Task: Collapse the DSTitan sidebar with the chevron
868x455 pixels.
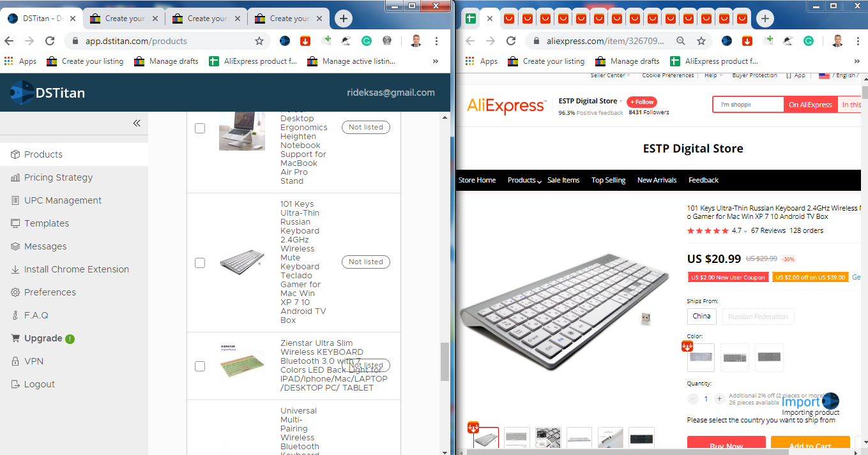Action: (x=136, y=123)
